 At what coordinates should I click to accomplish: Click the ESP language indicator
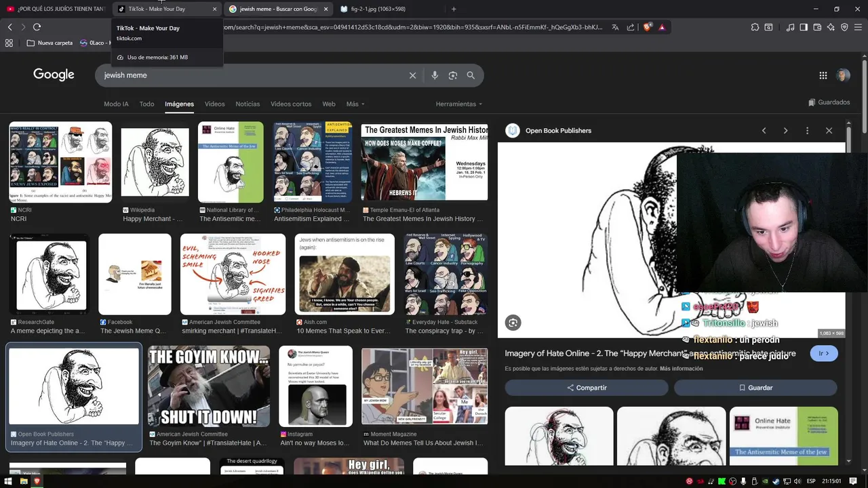pos(811,481)
